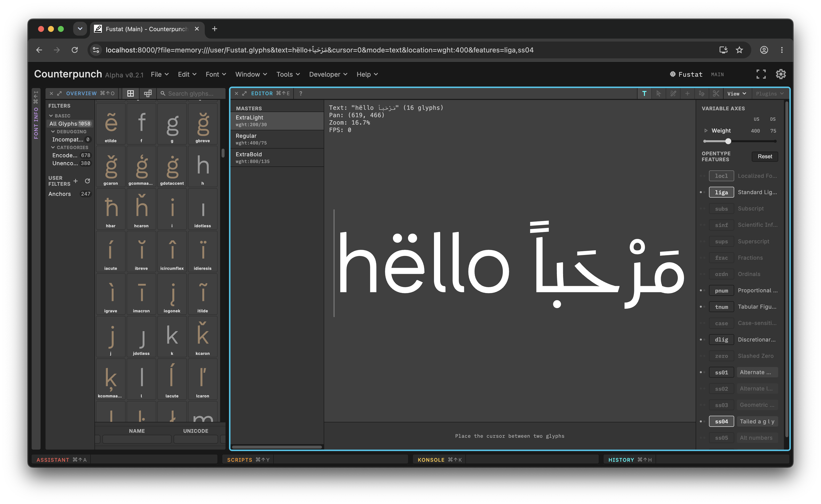Open the File menu
This screenshot has height=504, width=821.
coord(160,74)
